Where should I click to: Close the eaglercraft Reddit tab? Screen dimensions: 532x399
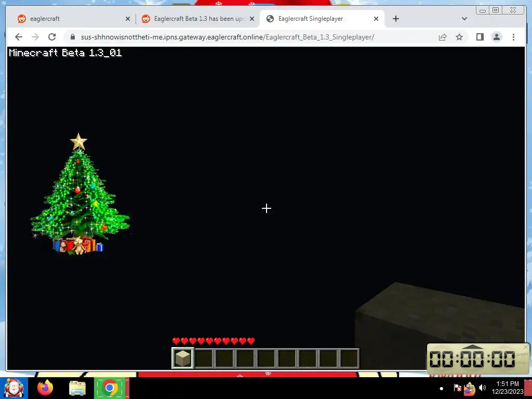(128, 19)
